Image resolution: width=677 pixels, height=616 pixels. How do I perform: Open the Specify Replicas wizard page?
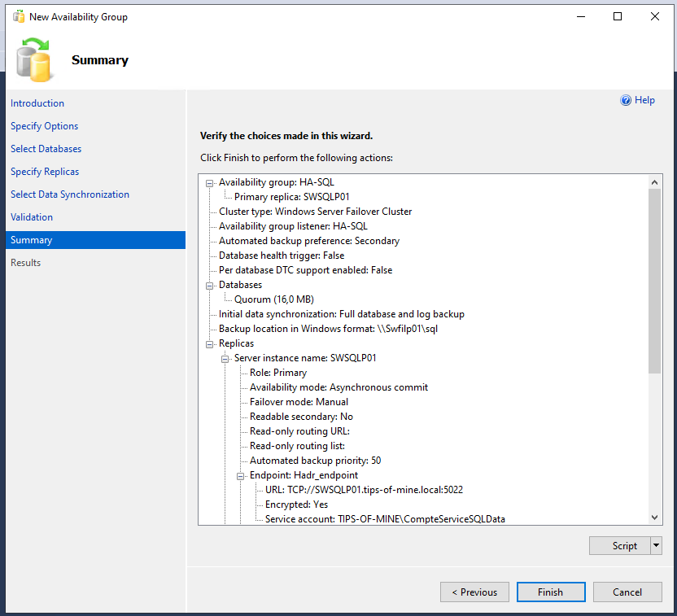point(45,172)
